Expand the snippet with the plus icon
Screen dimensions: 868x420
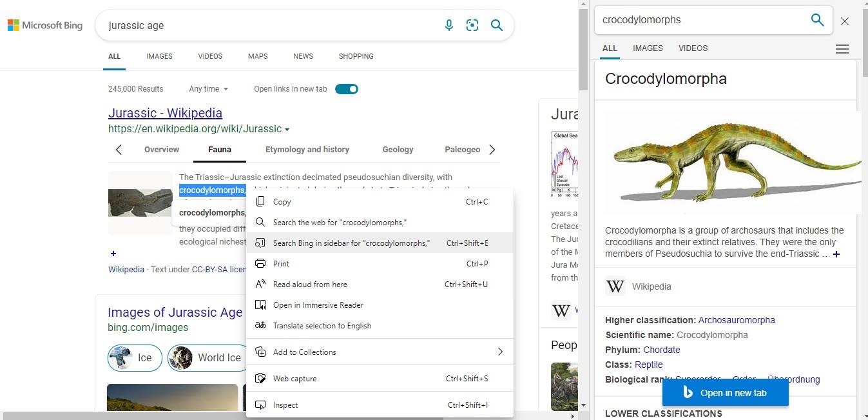pos(113,254)
